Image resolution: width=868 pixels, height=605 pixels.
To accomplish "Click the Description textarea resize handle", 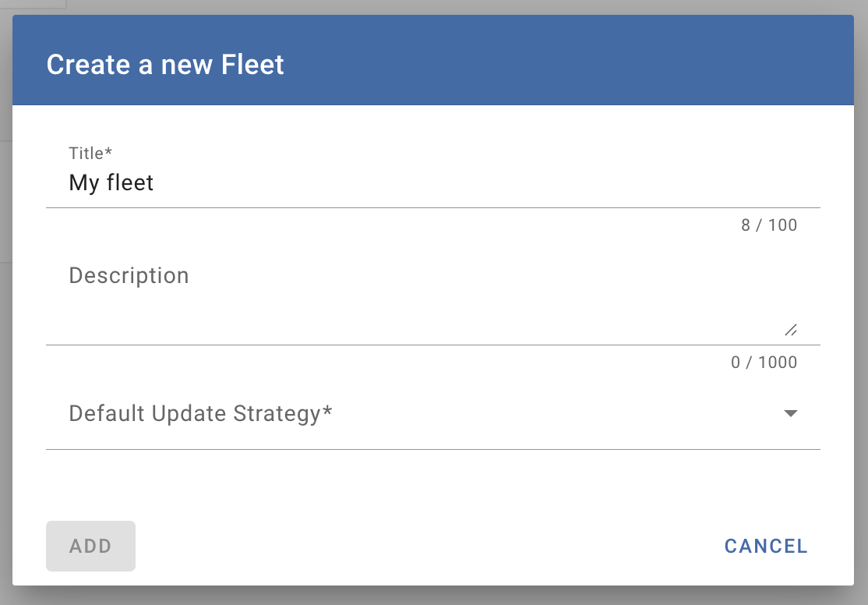I will 790,330.
